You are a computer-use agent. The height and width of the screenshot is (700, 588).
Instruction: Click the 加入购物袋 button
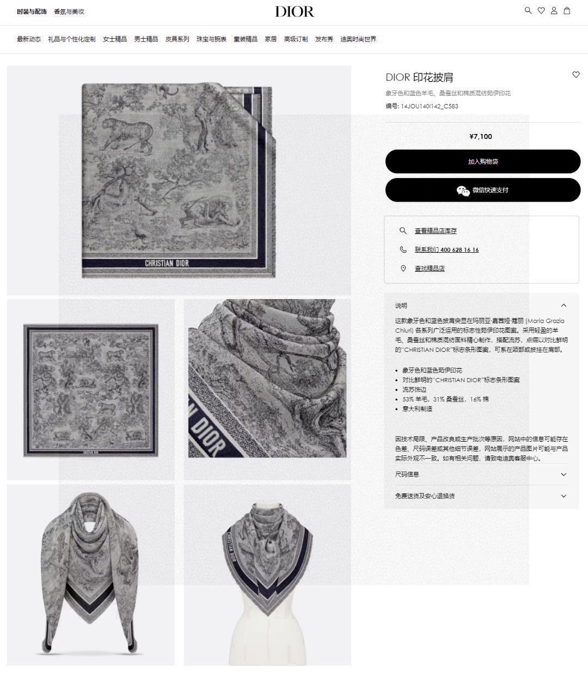[x=483, y=161]
